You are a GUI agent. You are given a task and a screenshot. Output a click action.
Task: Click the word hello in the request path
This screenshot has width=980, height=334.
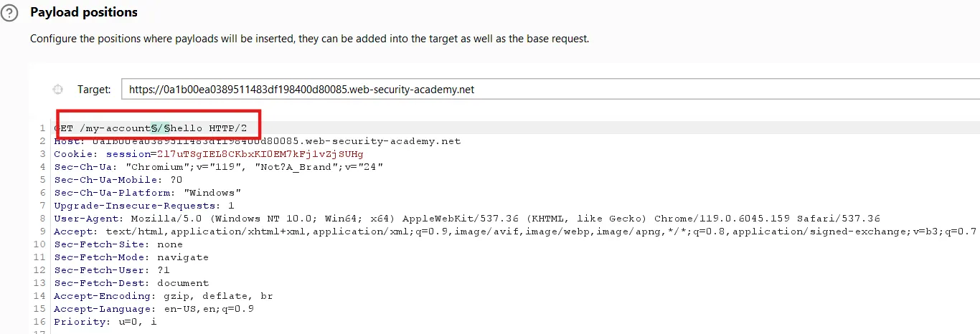[187, 128]
